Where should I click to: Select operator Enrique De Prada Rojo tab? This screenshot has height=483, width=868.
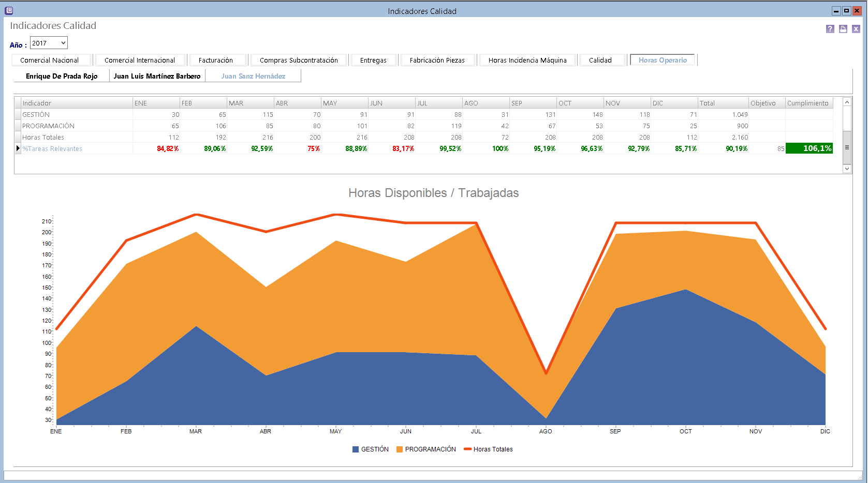click(62, 76)
